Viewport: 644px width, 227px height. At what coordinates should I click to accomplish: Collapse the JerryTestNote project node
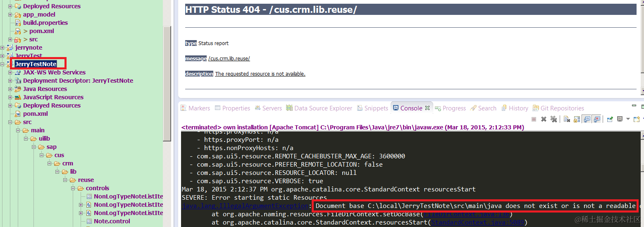[x=2, y=64]
